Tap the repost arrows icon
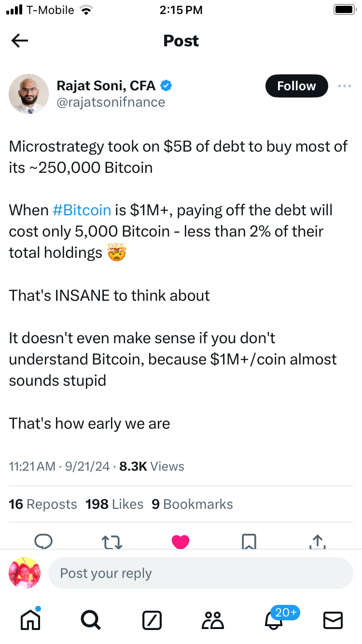This screenshot has width=362, height=644. pyautogui.click(x=112, y=542)
